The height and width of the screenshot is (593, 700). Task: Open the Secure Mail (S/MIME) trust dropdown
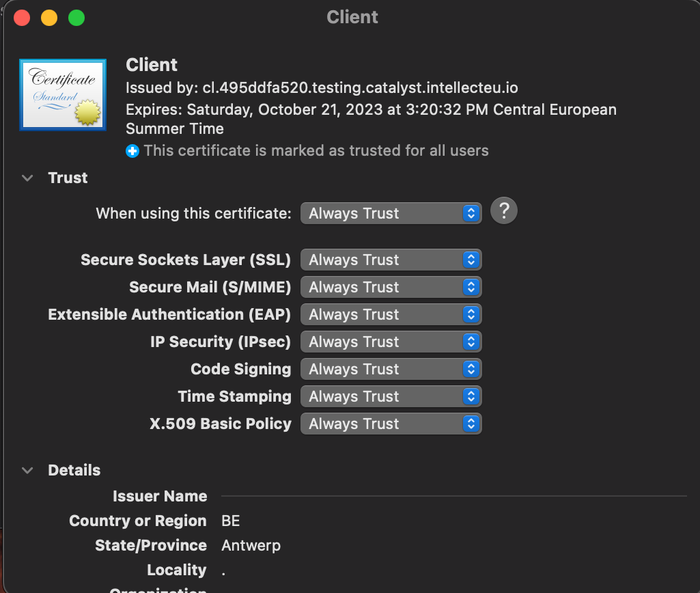[x=391, y=287]
